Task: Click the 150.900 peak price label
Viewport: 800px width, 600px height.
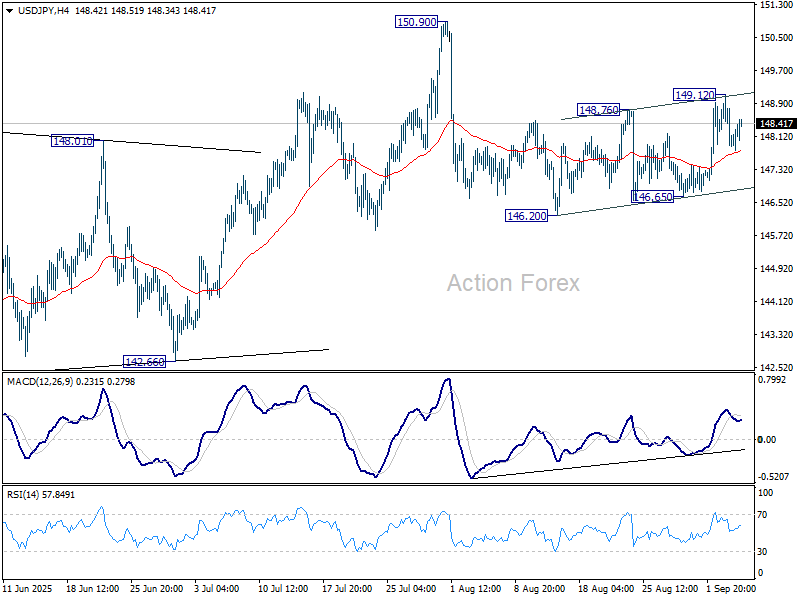Action: coord(416,22)
